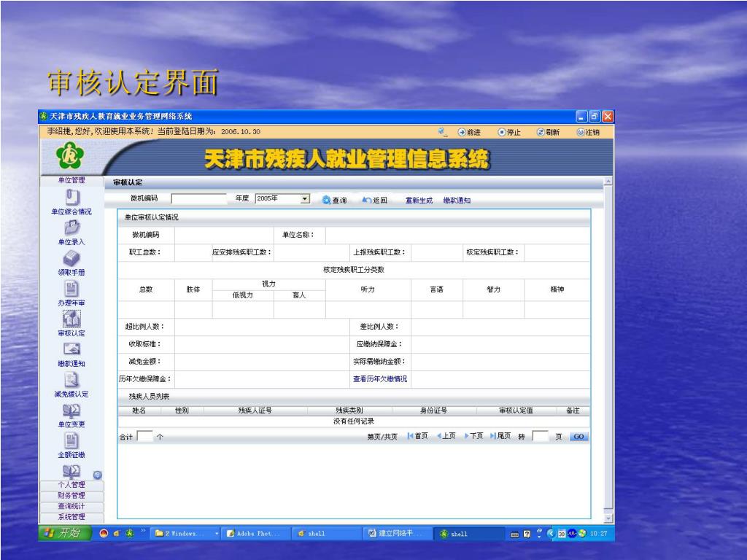Click 身份证号 column header

(433, 411)
